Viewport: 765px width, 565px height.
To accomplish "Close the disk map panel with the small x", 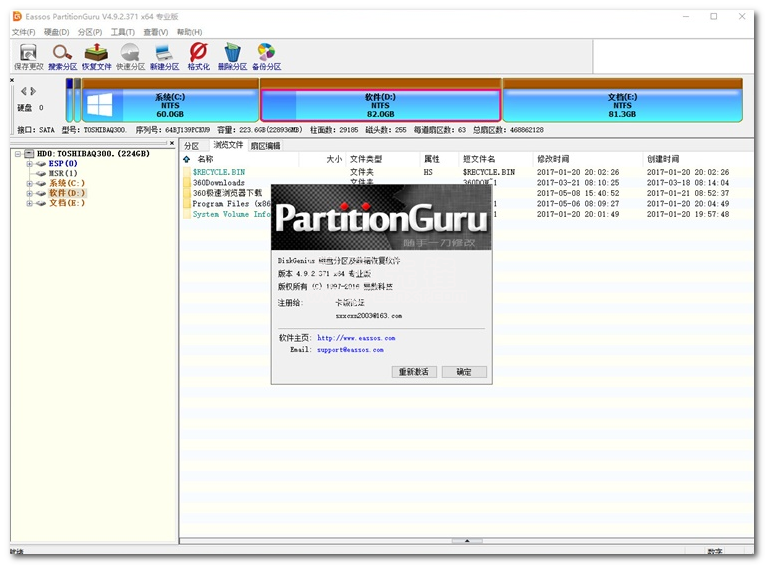I will pos(12,80).
